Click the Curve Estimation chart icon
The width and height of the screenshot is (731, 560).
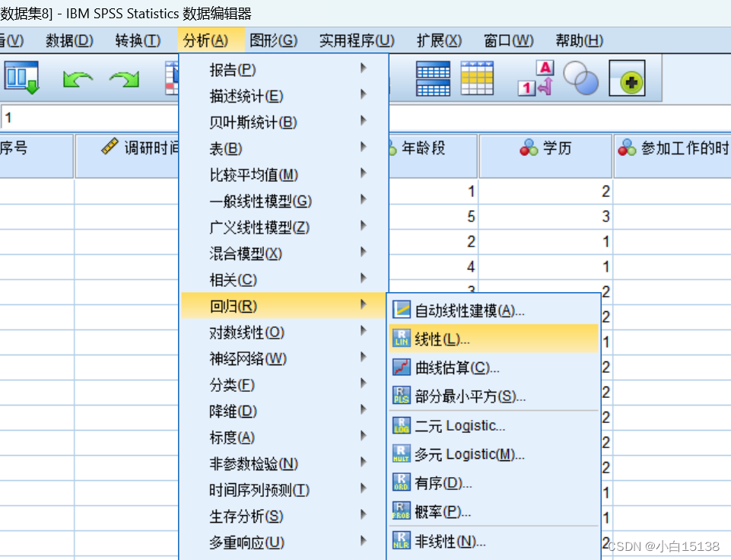tap(402, 367)
